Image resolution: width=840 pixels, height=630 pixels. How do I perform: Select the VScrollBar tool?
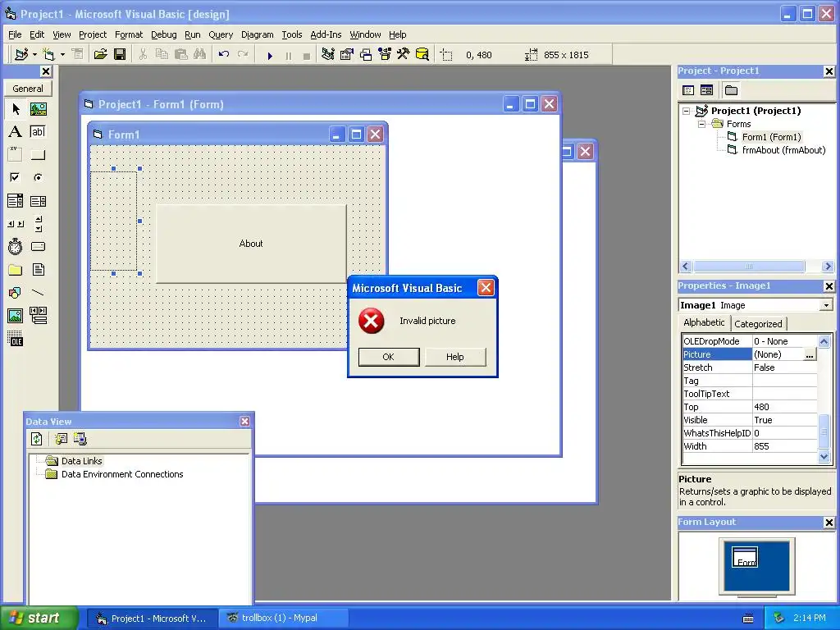(38, 223)
